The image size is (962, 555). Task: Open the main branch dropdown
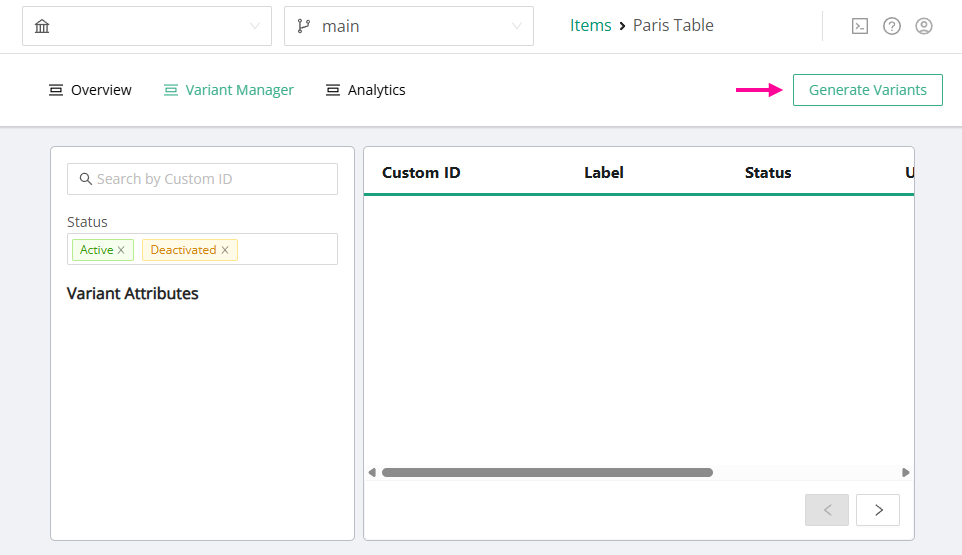(x=516, y=26)
